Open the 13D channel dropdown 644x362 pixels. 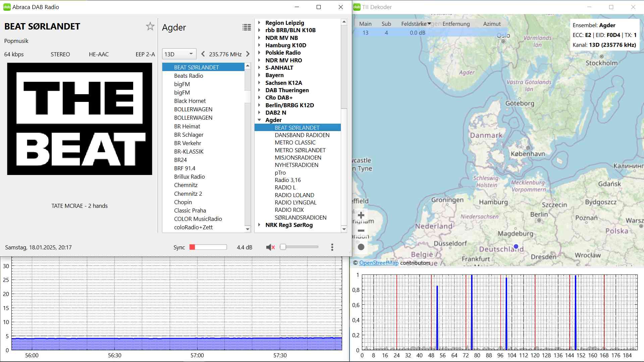[x=179, y=54]
